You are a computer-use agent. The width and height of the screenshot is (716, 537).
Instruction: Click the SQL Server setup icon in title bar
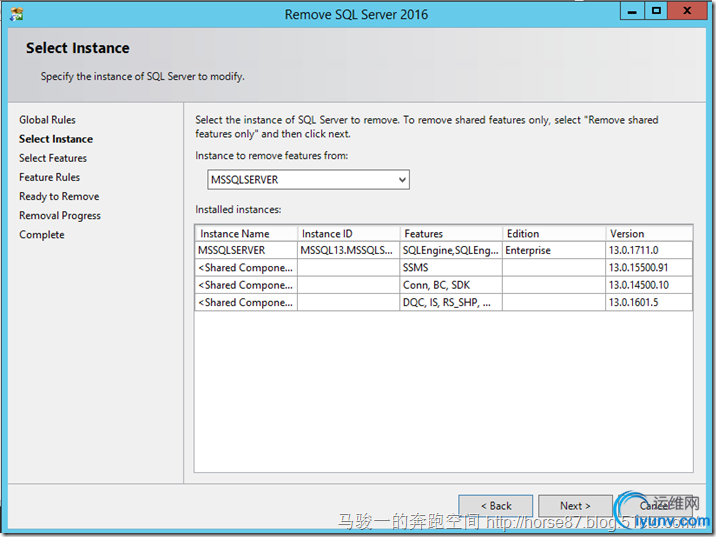click(x=16, y=13)
